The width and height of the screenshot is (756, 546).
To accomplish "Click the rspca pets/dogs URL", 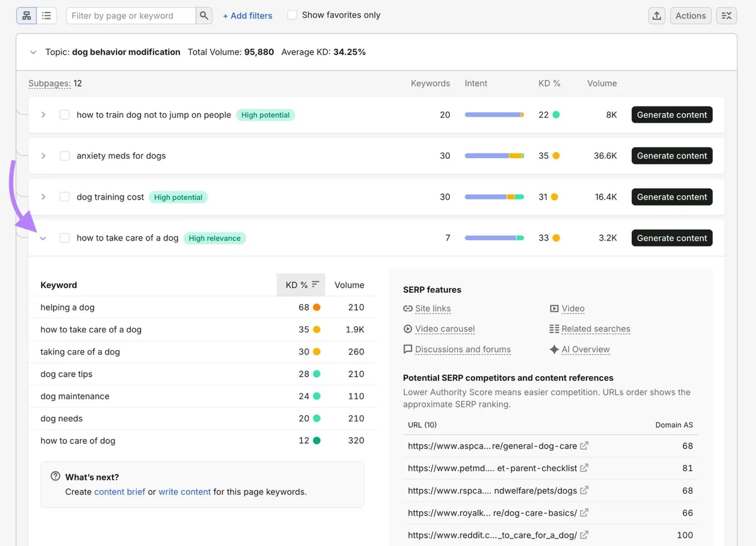I will coord(492,491).
